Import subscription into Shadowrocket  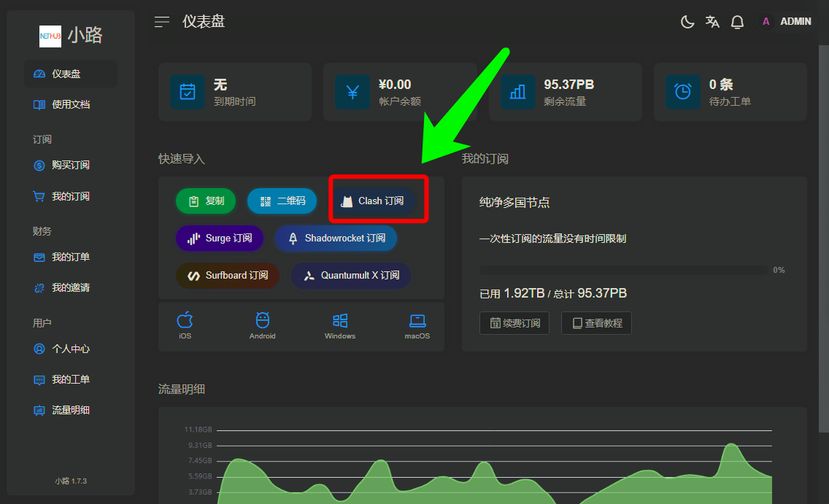336,239
